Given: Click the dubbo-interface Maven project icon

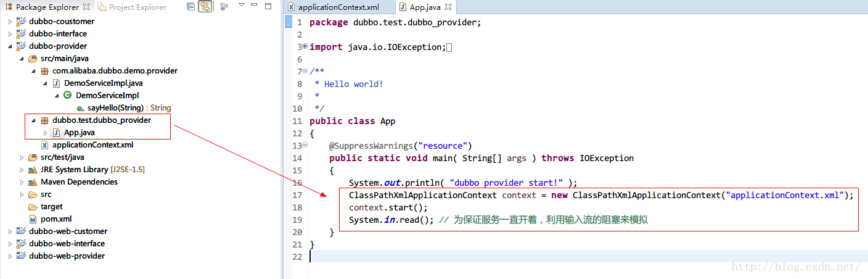Looking at the screenshot, I should tap(21, 34).
